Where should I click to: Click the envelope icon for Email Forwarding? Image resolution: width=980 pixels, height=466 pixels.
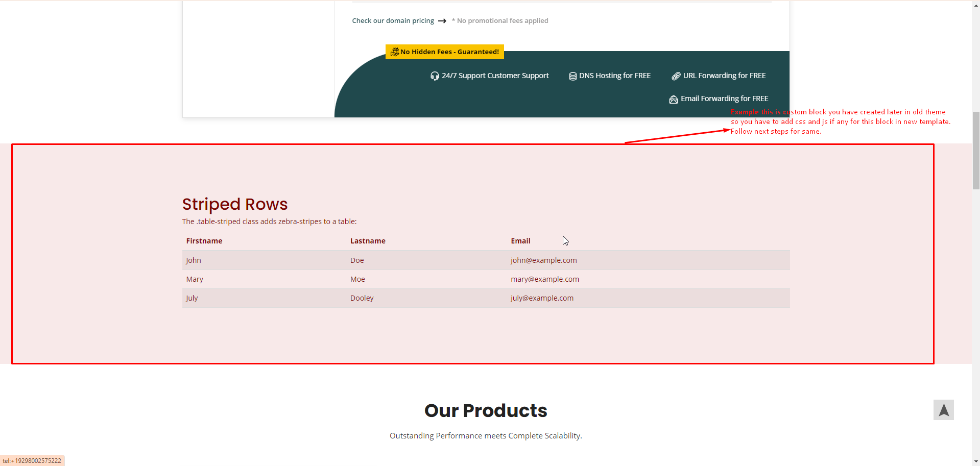673,99
